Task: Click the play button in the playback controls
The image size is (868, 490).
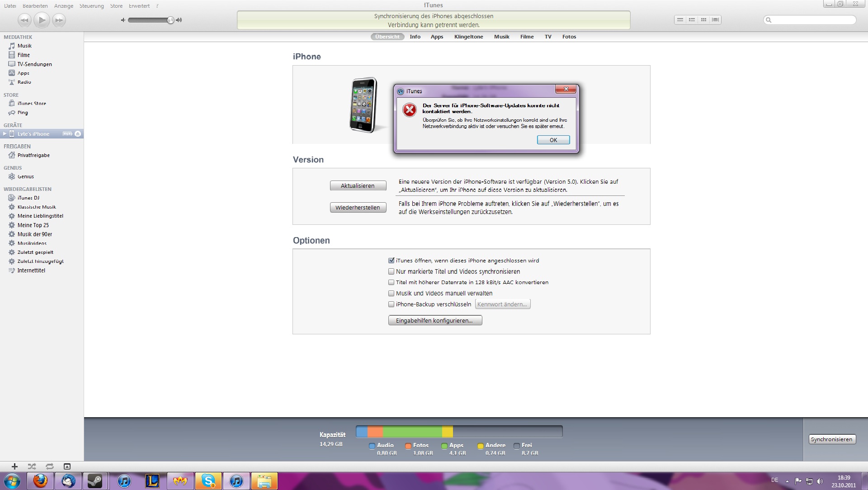Action: click(42, 20)
